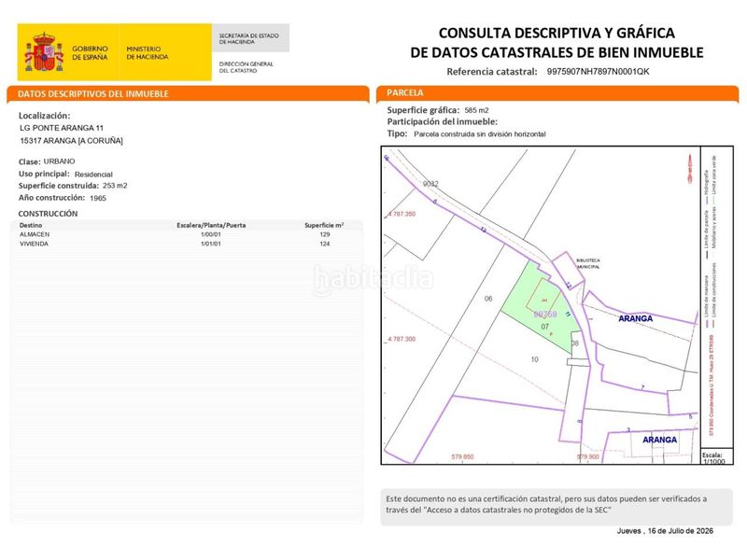
Task: Click built surface value '253 m2'
Action: [115, 186]
